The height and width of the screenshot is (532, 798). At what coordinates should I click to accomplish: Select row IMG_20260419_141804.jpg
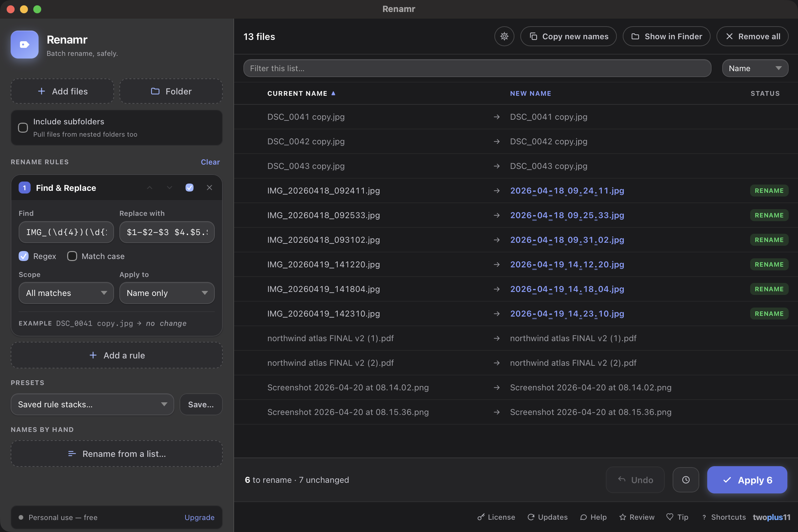click(516, 289)
